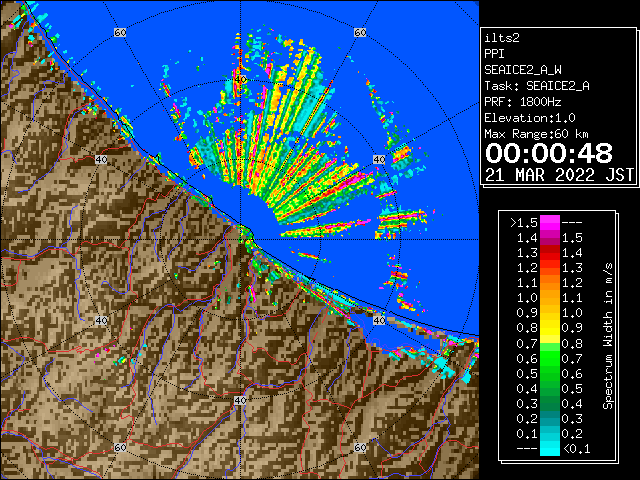
Task: Click the '60' range ring label southwest over land
Action: (120, 447)
